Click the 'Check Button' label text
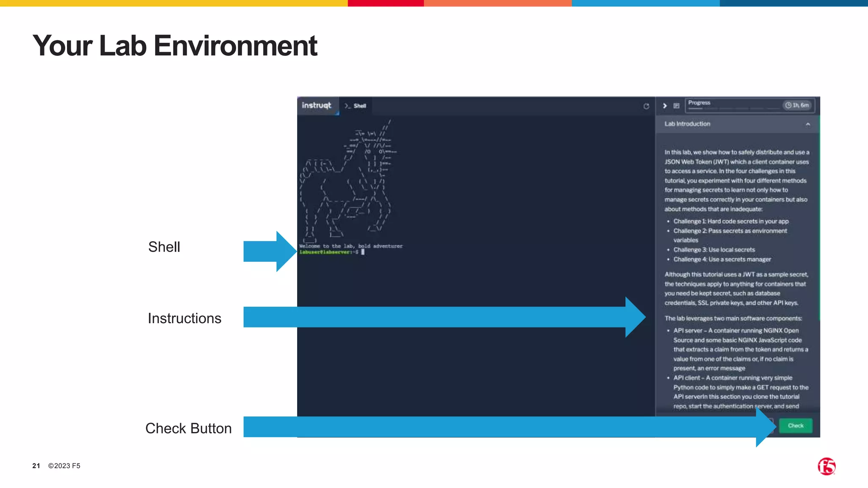Image resolution: width=868 pixels, height=488 pixels. tap(188, 428)
